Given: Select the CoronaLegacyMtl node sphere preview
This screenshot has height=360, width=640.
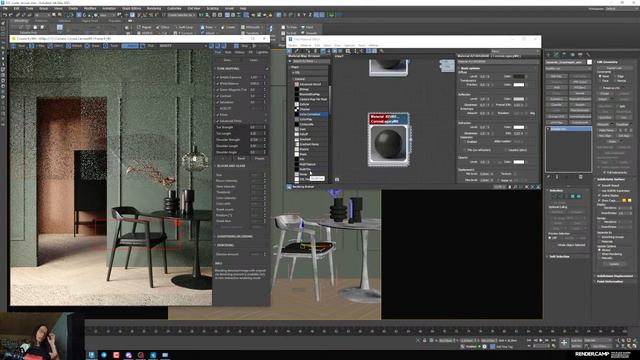Looking at the screenshot, I should pyautogui.click(x=388, y=144).
